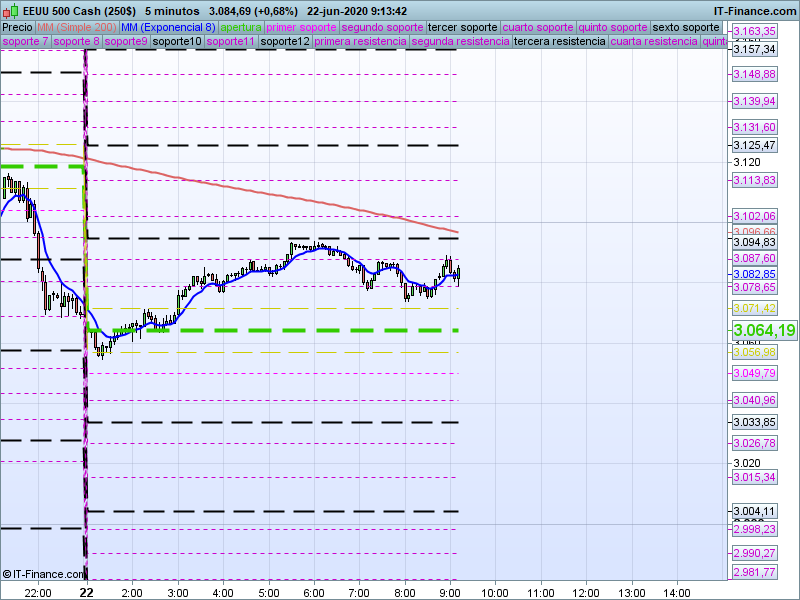Screen dimensions: 800x600
Task: Click the soporte10 indicator label
Action: 179,42
